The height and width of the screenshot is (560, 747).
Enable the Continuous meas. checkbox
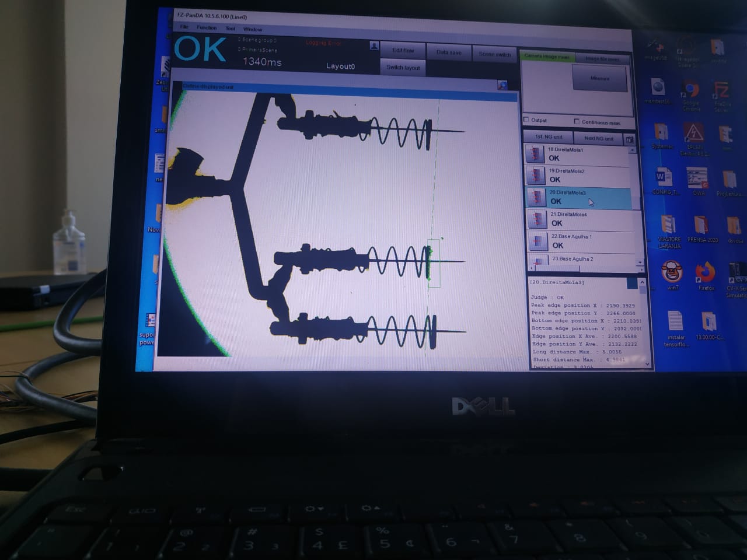tap(577, 121)
